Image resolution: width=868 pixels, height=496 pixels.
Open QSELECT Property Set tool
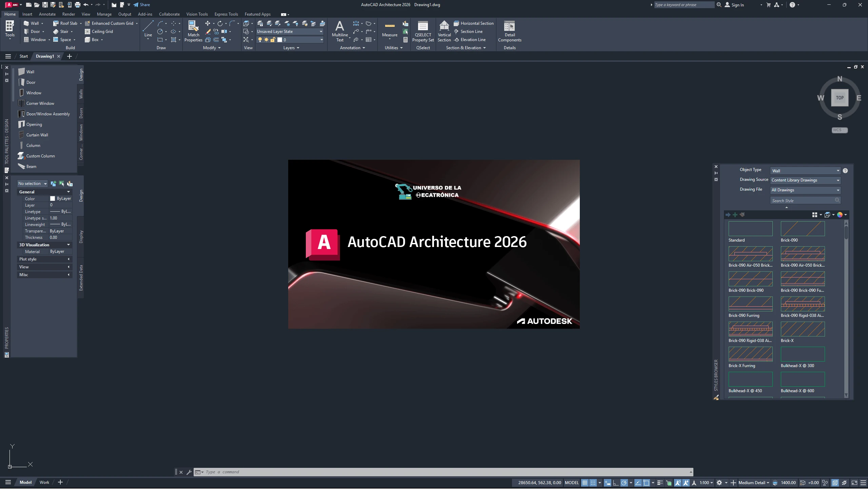423,31
